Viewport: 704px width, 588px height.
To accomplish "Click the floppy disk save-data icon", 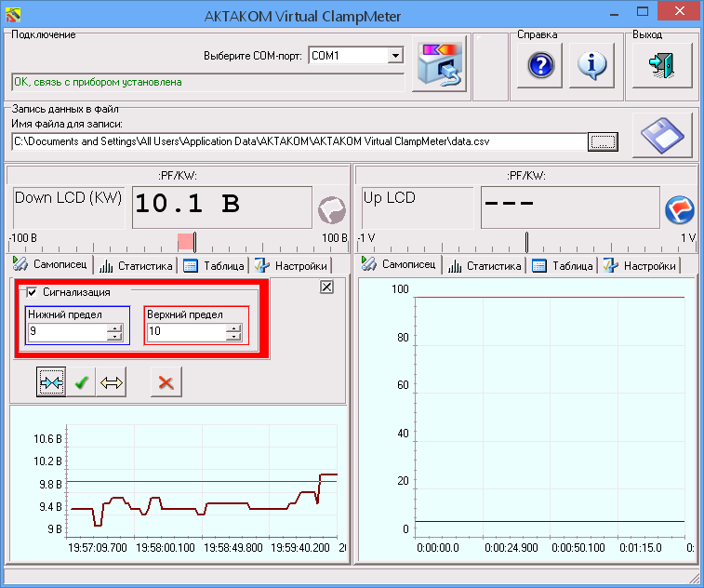I will point(662,135).
